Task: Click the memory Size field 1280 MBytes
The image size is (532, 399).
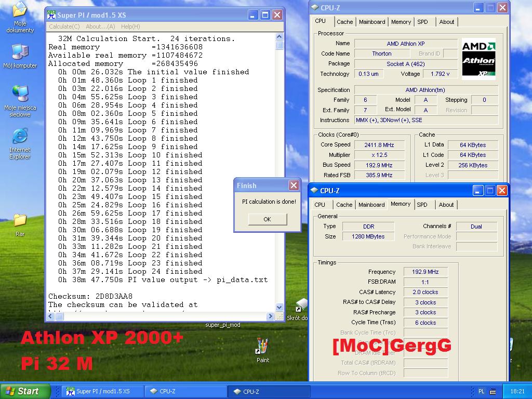Action: tap(368, 236)
